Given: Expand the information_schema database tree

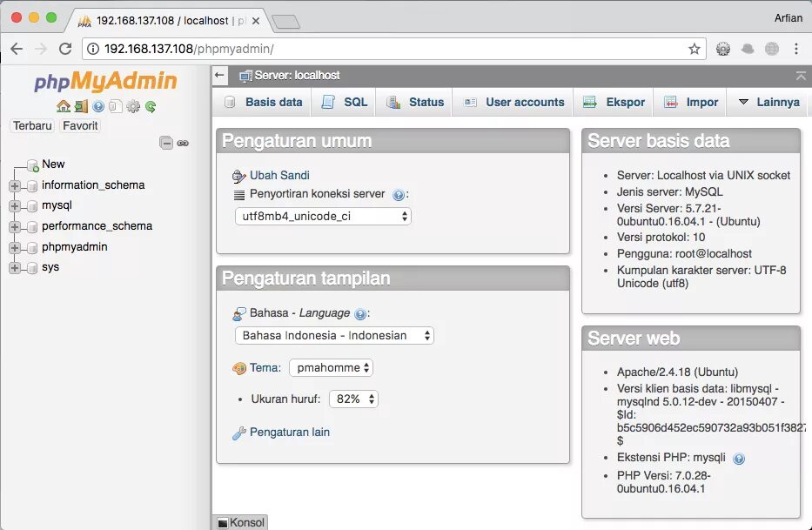Looking at the screenshot, I should [15, 185].
